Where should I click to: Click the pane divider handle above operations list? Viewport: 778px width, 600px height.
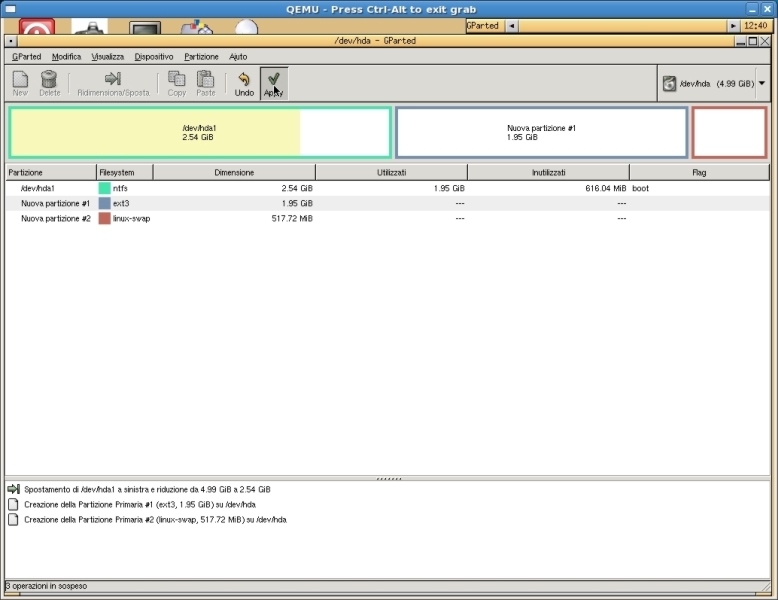tap(389, 478)
